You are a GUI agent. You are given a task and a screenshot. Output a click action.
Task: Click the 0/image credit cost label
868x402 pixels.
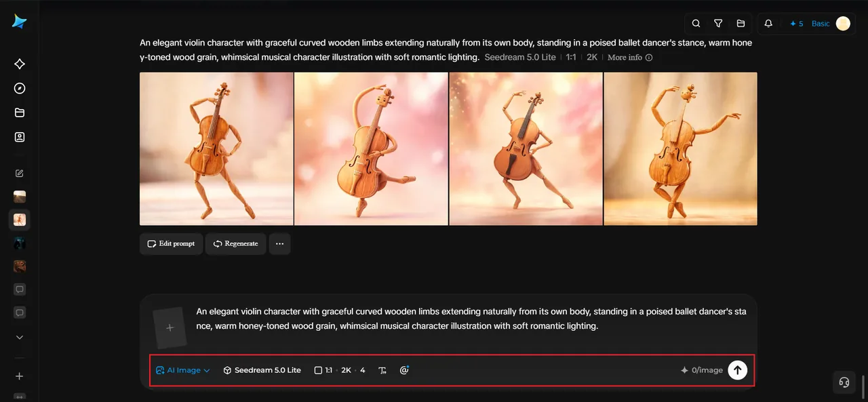[702, 370]
